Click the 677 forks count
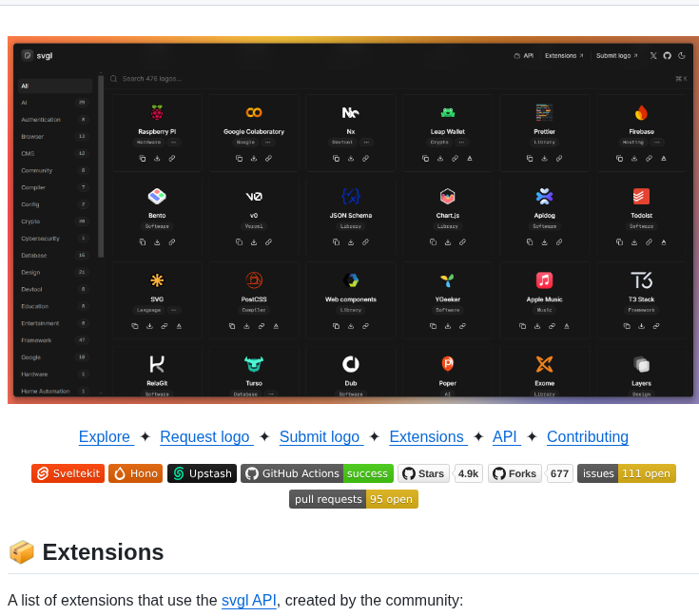This screenshot has width=699, height=616. (x=559, y=473)
